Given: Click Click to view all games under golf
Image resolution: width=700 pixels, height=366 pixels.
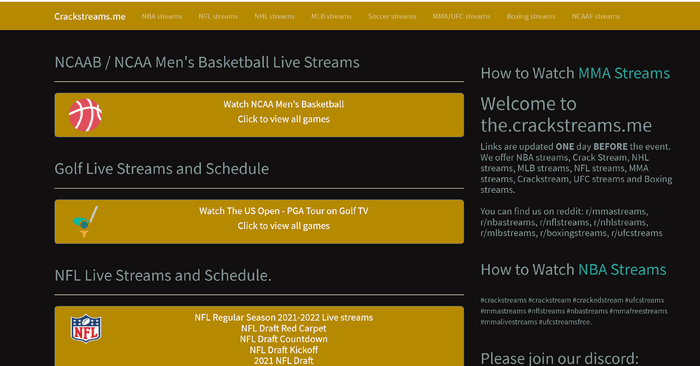Looking at the screenshot, I should pyautogui.click(x=283, y=226).
